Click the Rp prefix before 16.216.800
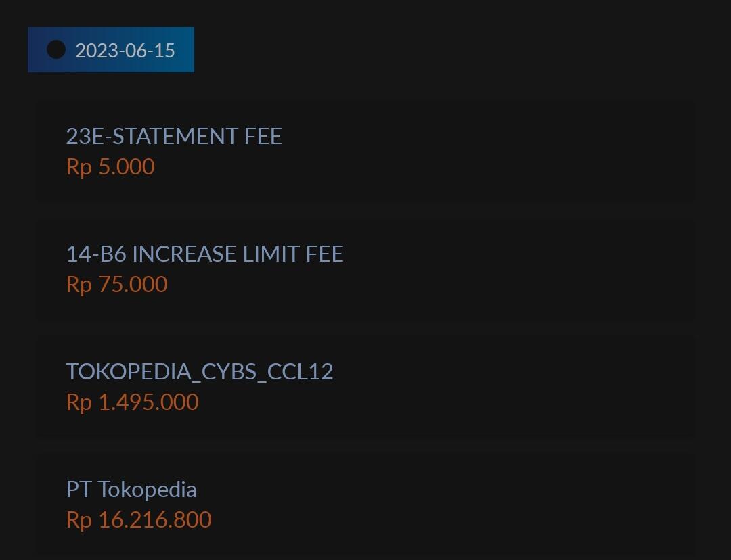 [79, 520]
